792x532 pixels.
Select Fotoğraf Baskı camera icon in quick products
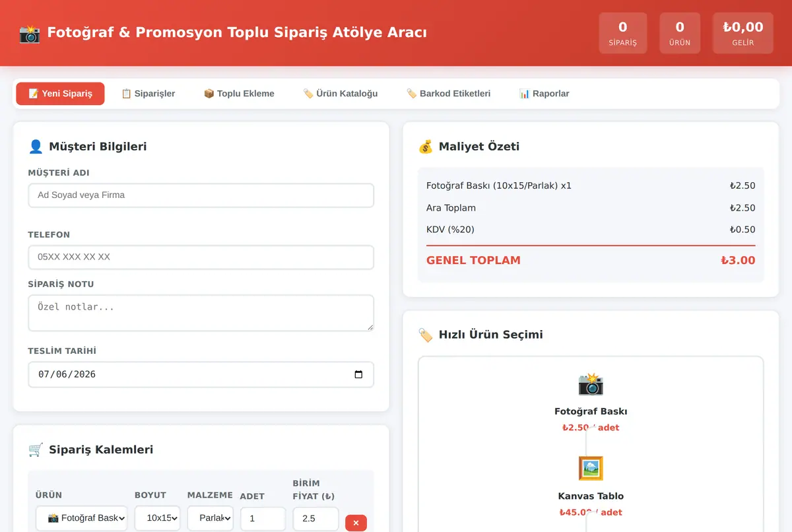click(591, 384)
